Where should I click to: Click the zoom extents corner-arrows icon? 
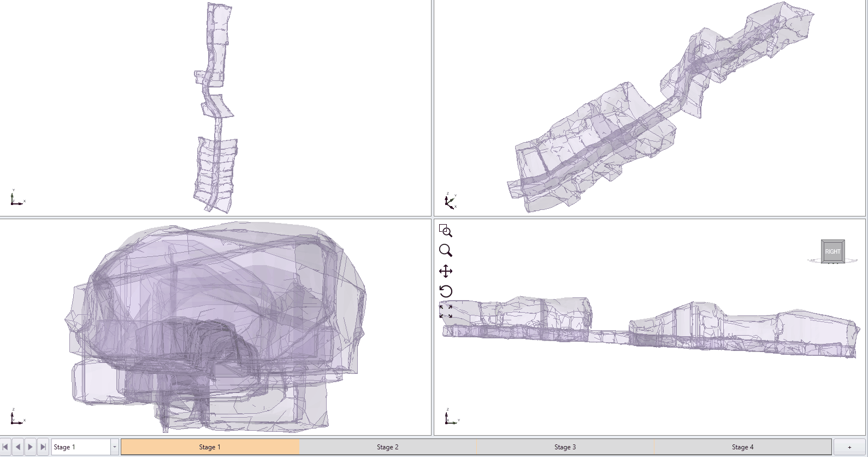[445, 312]
